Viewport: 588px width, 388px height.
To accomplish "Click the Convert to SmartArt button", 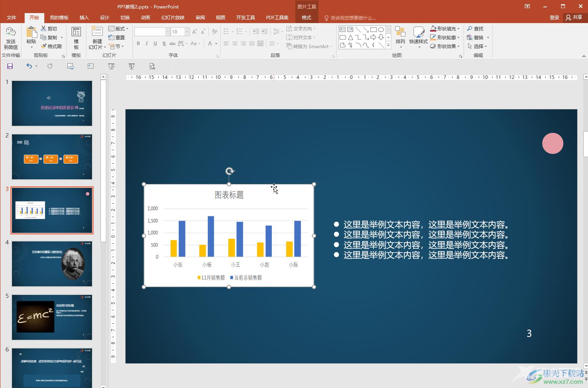I will point(309,47).
